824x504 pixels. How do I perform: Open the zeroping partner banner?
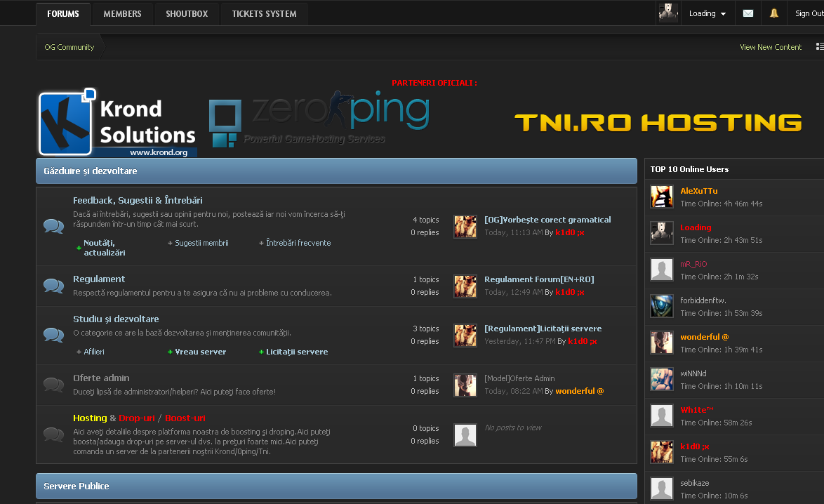tap(319, 119)
